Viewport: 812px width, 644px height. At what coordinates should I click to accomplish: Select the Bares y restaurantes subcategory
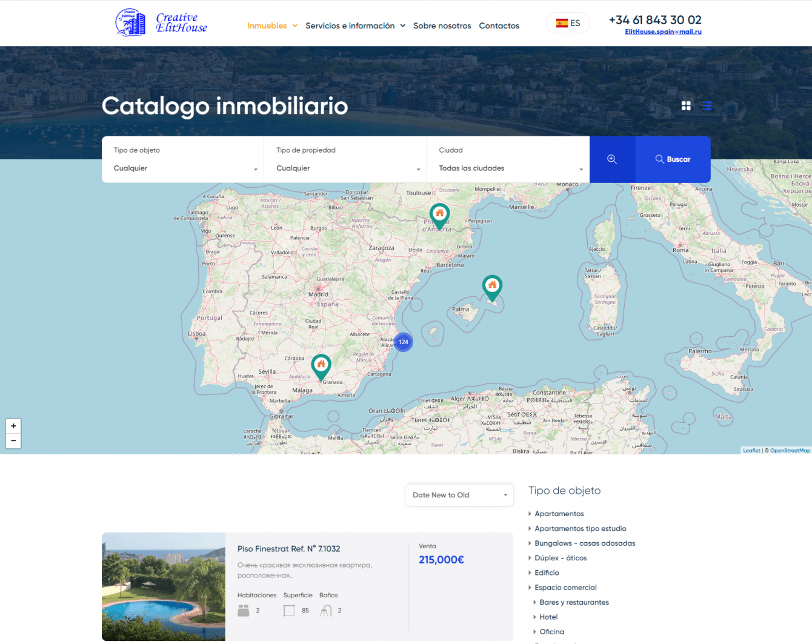[x=574, y=602]
